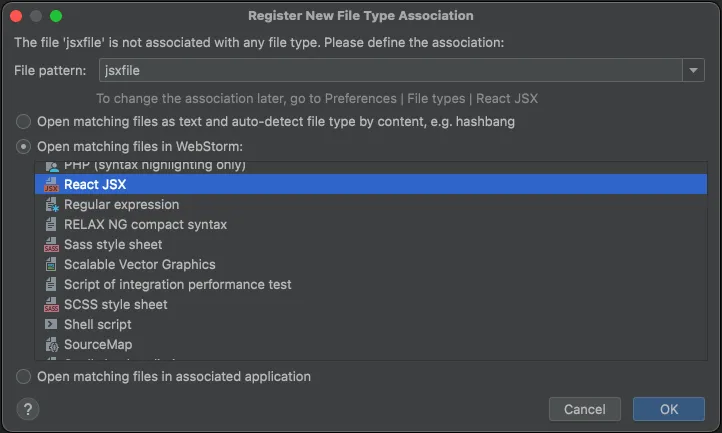Select open as text and auto-detect option
The width and height of the screenshot is (722, 433).
tap(23, 122)
